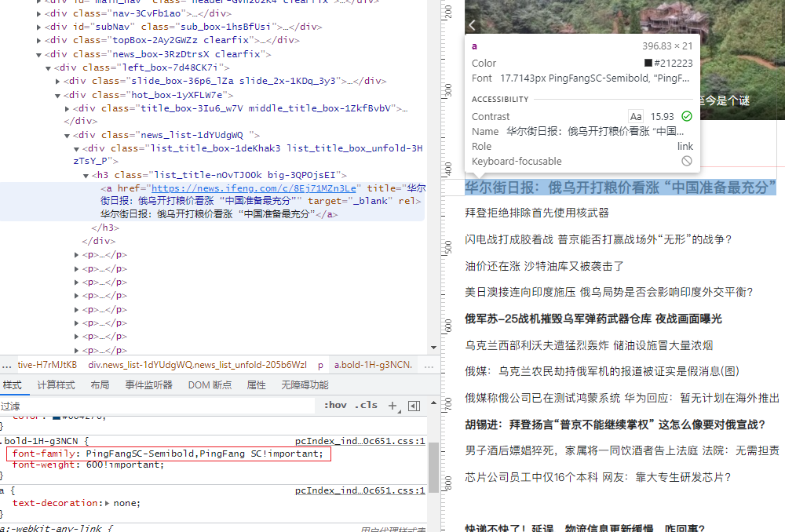Open the news.ifeng.com href link

coord(254,188)
